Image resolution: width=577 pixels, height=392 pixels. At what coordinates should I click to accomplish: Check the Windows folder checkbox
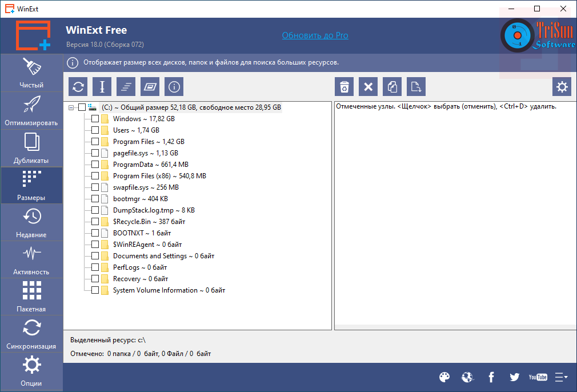(95, 118)
